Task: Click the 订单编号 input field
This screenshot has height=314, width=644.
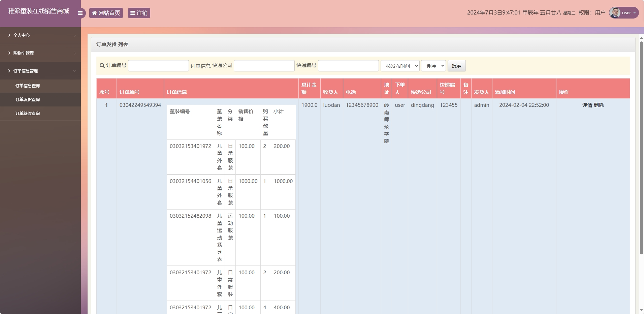Action: [158, 66]
